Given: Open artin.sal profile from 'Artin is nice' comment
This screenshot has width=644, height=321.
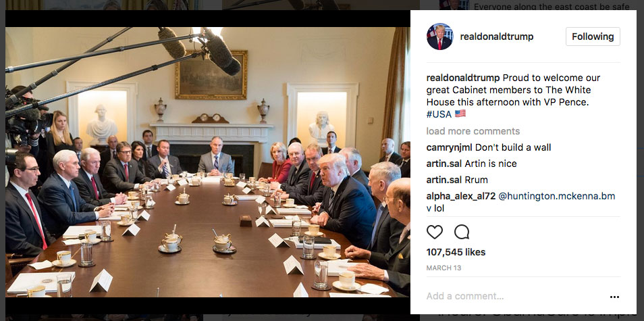Looking at the screenshot, I should coord(444,164).
